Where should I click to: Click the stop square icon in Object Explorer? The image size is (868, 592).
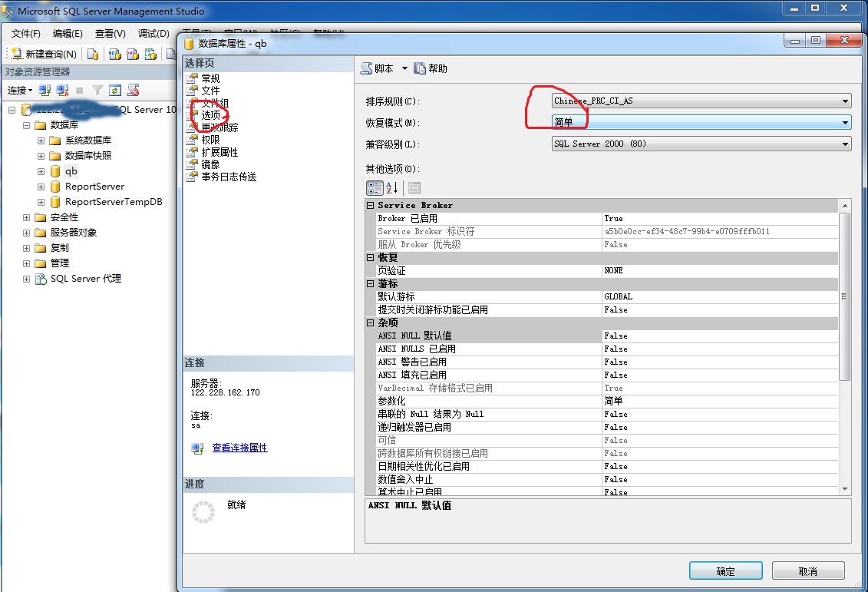tap(80, 91)
